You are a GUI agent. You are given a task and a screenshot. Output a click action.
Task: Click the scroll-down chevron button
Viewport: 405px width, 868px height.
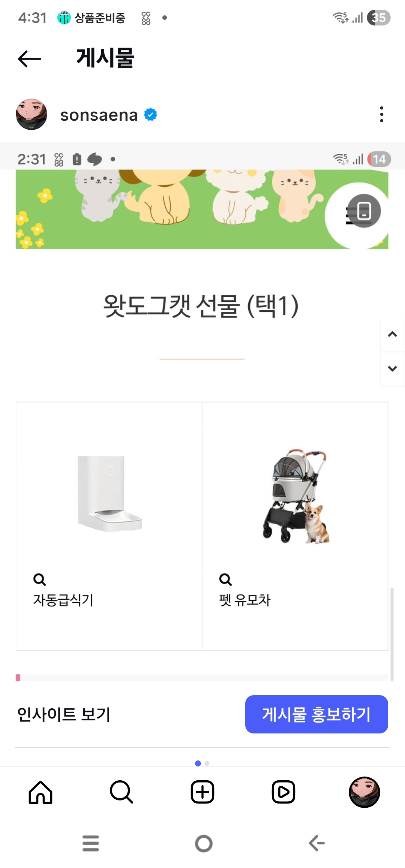pos(392,368)
